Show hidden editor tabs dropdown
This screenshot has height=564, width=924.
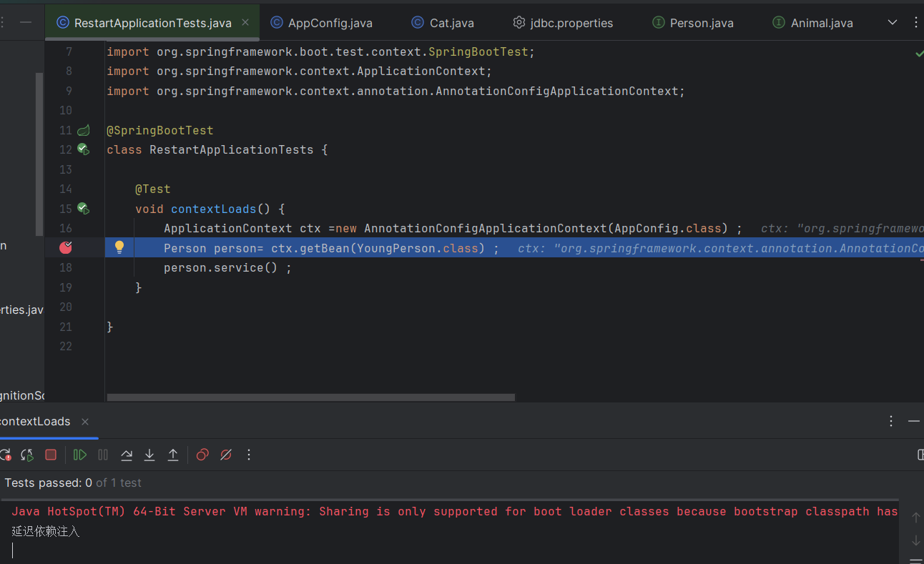coord(893,23)
